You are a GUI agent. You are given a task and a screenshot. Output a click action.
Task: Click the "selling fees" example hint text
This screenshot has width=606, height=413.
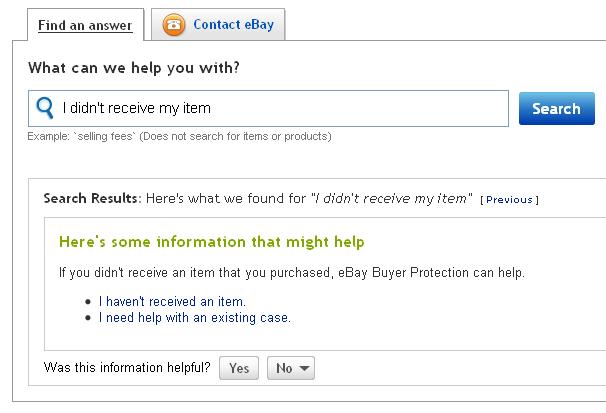point(180,135)
